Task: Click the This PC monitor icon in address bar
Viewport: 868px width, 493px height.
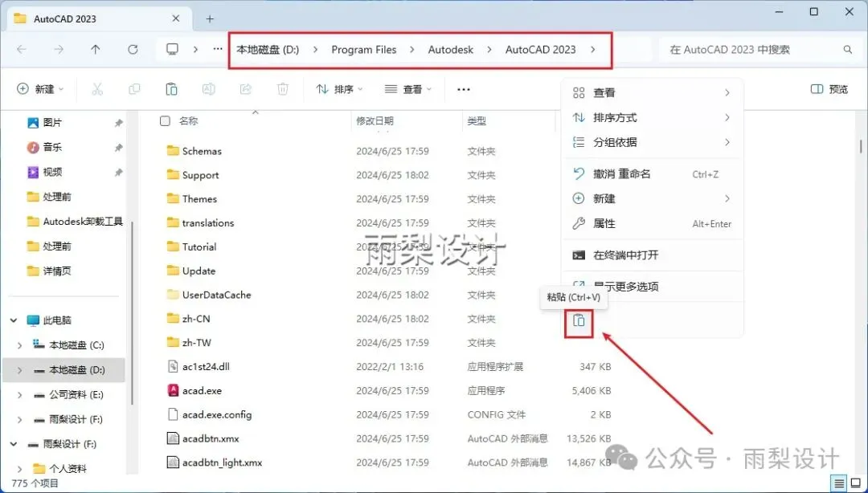Action: tap(172, 49)
